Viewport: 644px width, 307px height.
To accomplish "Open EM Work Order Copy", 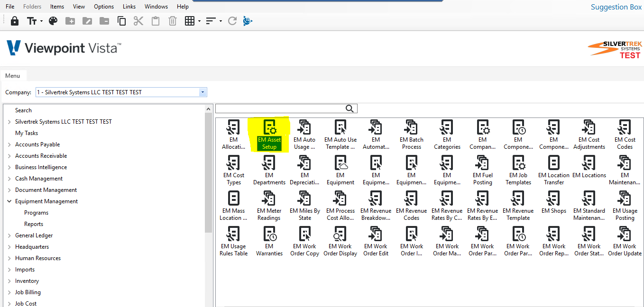I will [305, 242].
